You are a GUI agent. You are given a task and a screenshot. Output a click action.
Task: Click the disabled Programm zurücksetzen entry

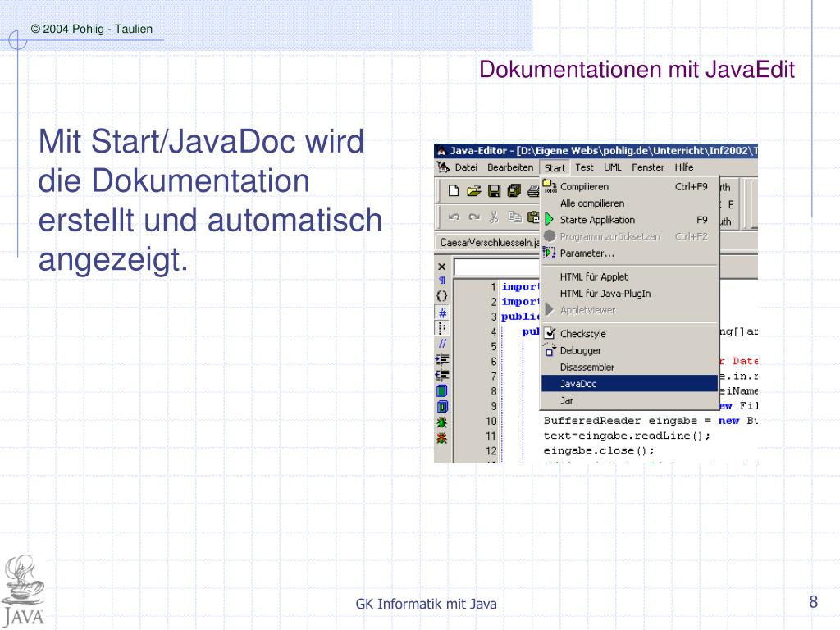click(x=629, y=236)
